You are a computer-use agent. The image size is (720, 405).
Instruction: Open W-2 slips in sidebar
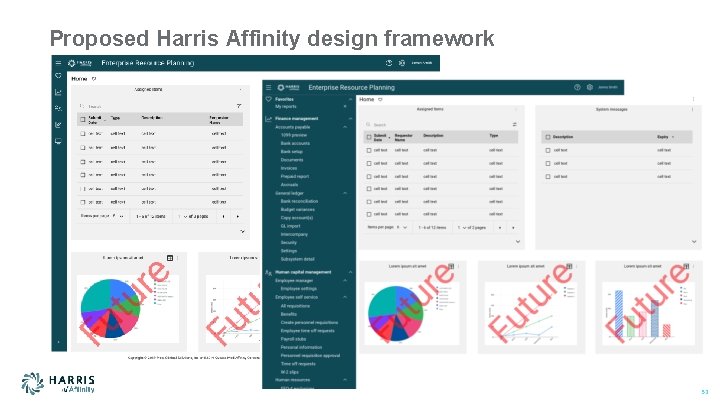[x=289, y=372]
